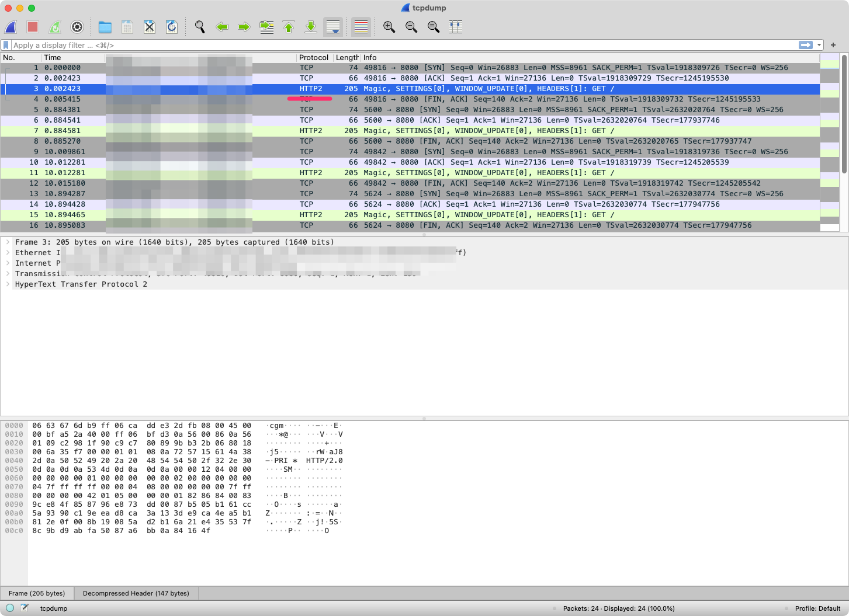Viewport: 849px width, 616px height.
Task: Close this capture file
Action: 150,27
